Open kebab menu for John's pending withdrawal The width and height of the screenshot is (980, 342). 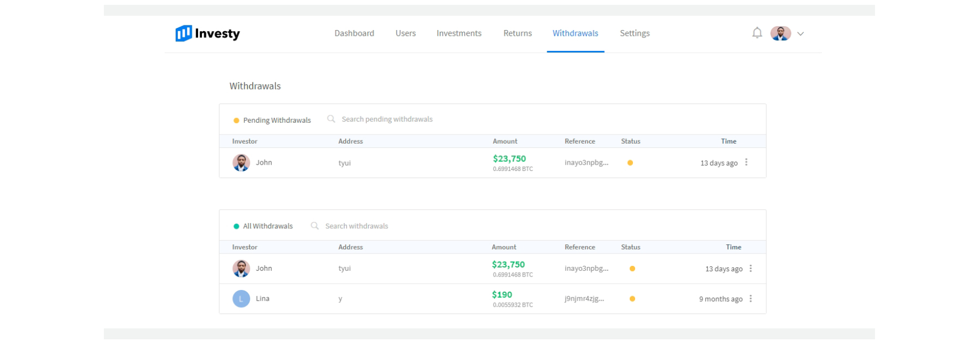click(746, 162)
